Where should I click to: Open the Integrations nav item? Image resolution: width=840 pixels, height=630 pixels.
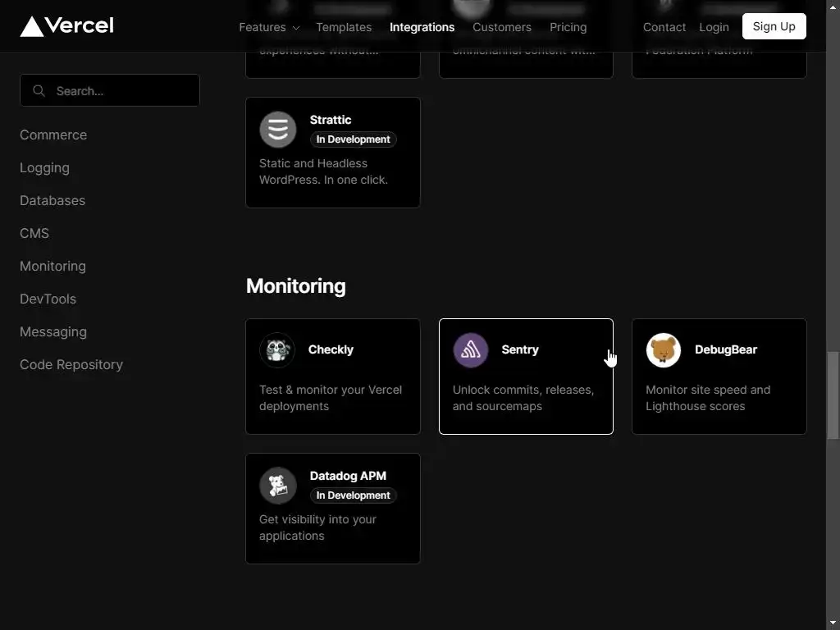(x=422, y=27)
